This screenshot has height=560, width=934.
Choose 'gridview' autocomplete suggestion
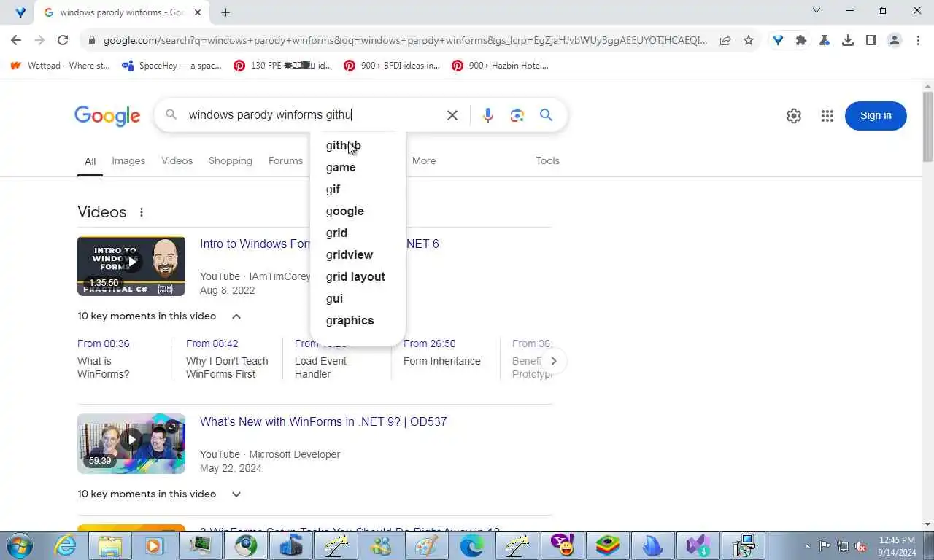[358, 254]
